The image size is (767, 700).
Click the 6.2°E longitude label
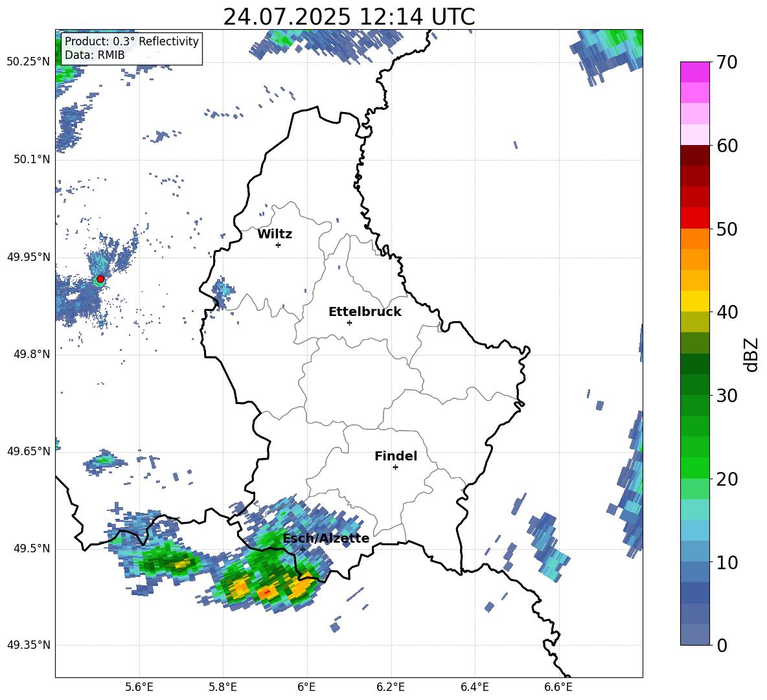coord(391,687)
